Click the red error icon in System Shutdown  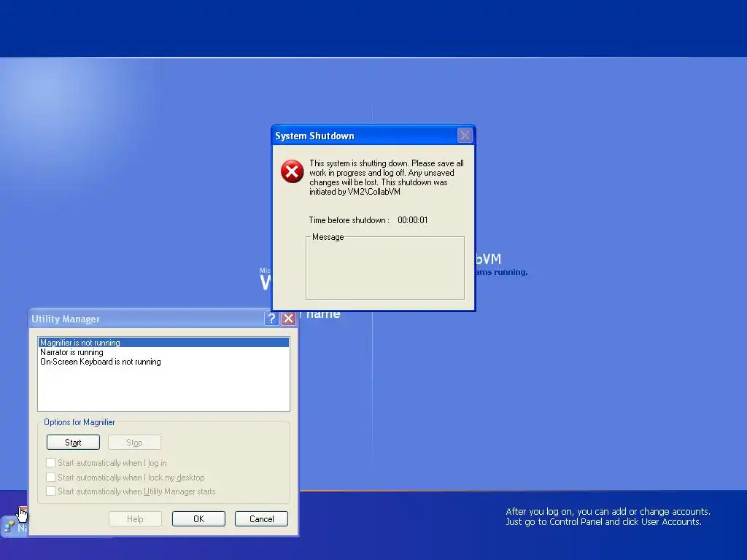[292, 171]
